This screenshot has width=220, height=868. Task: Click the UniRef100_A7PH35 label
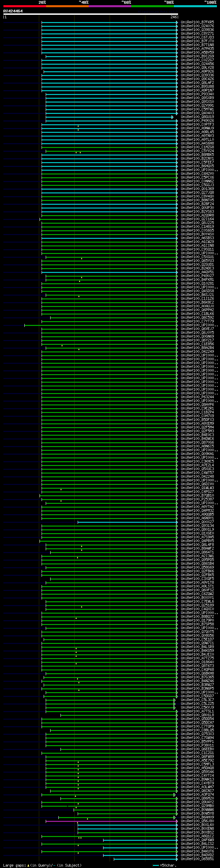(197, 49)
